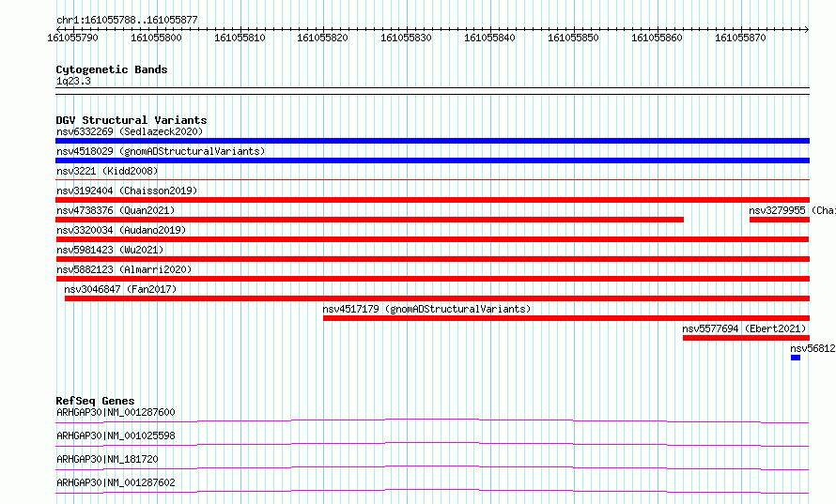
Task: Click ruler position 161055840
Action: click(x=490, y=38)
